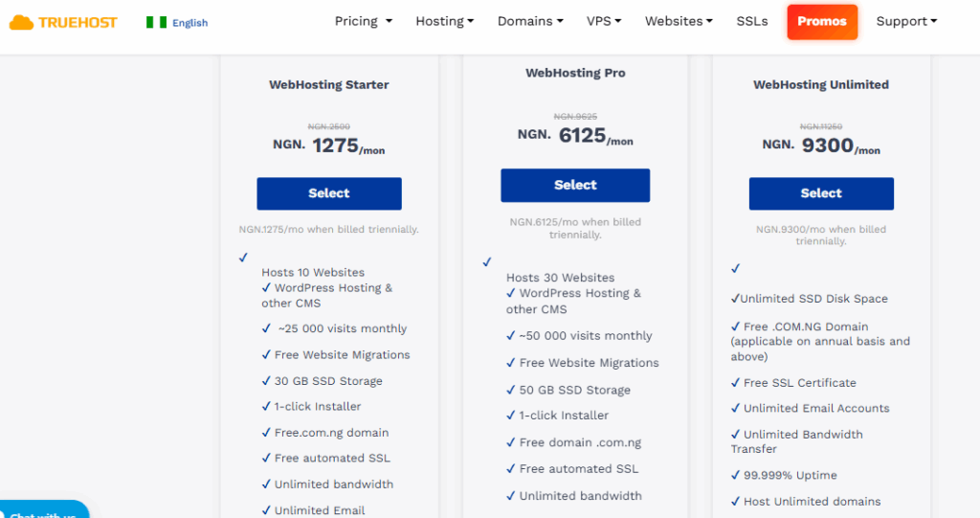Open the Chat with us widget

pyautogui.click(x=44, y=511)
